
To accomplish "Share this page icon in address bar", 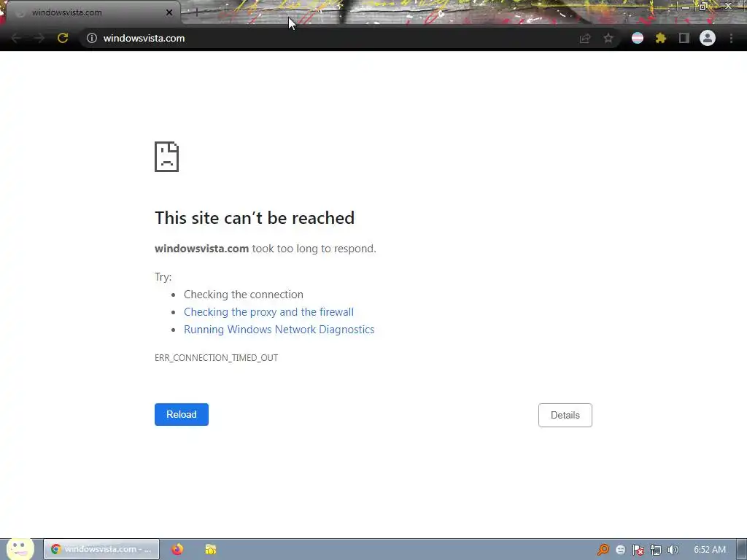I will (585, 38).
